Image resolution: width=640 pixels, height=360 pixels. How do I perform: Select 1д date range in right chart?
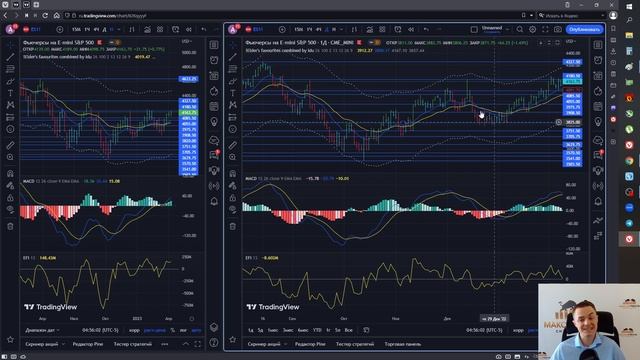[250, 330]
